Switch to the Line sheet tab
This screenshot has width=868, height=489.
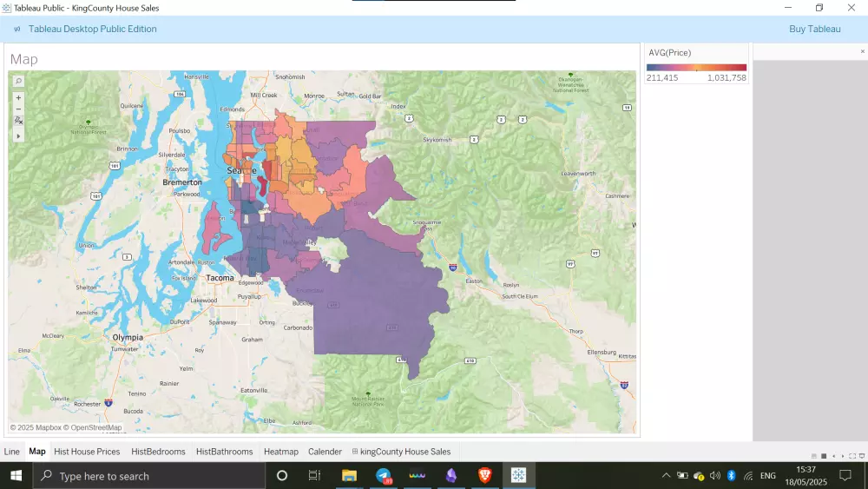click(x=11, y=452)
